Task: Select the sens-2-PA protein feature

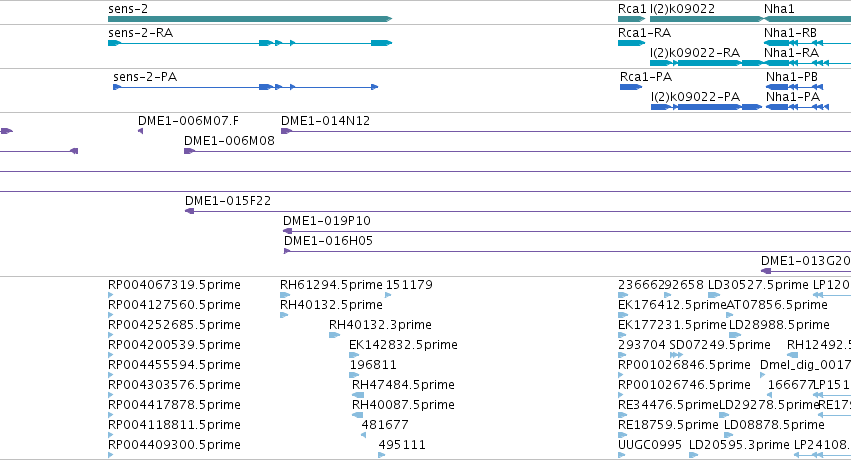Action: [x=245, y=87]
